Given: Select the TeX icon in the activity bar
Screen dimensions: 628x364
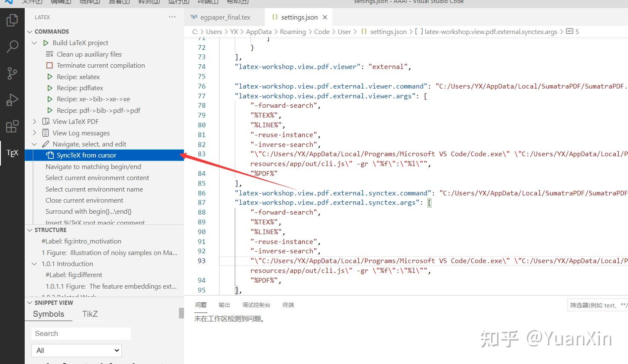Looking at the screenshot, I should tap(12, 153).
